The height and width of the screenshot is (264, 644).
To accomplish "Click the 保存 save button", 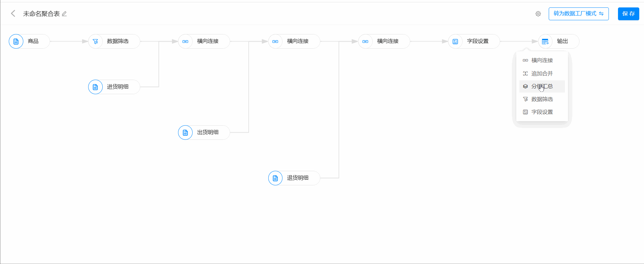I will coord(628,14).
